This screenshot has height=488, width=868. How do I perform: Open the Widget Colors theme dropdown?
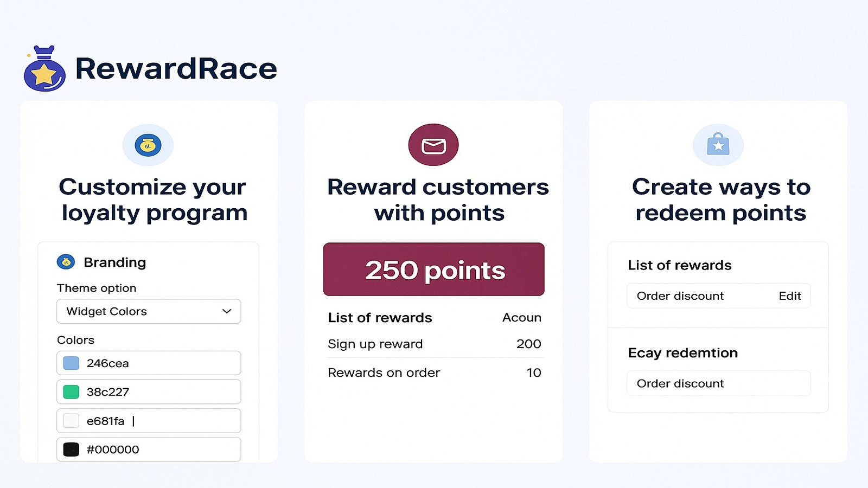click(149, 311)
